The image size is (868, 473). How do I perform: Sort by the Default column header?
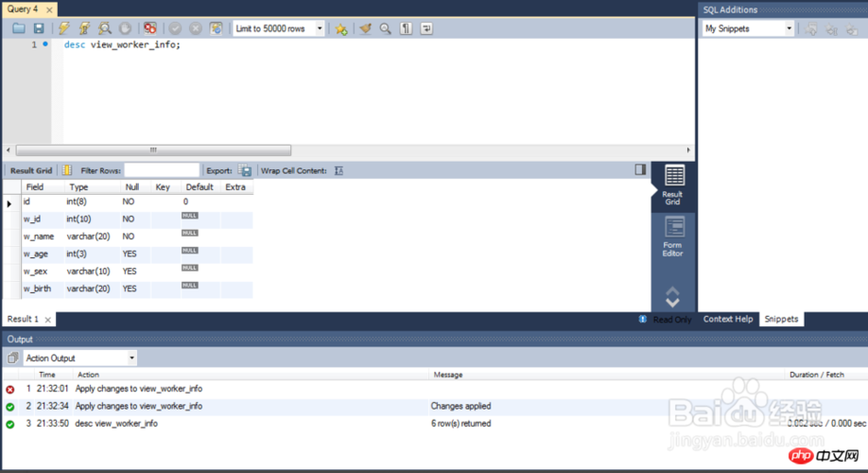200,187
